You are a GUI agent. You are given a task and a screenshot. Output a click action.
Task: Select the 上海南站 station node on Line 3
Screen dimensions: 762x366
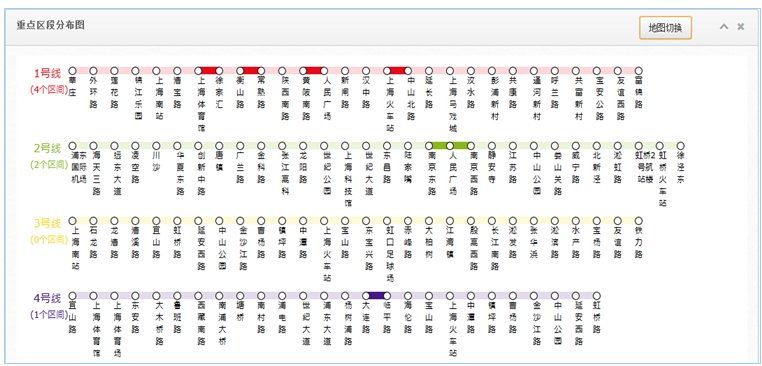[x=72, y=220]
